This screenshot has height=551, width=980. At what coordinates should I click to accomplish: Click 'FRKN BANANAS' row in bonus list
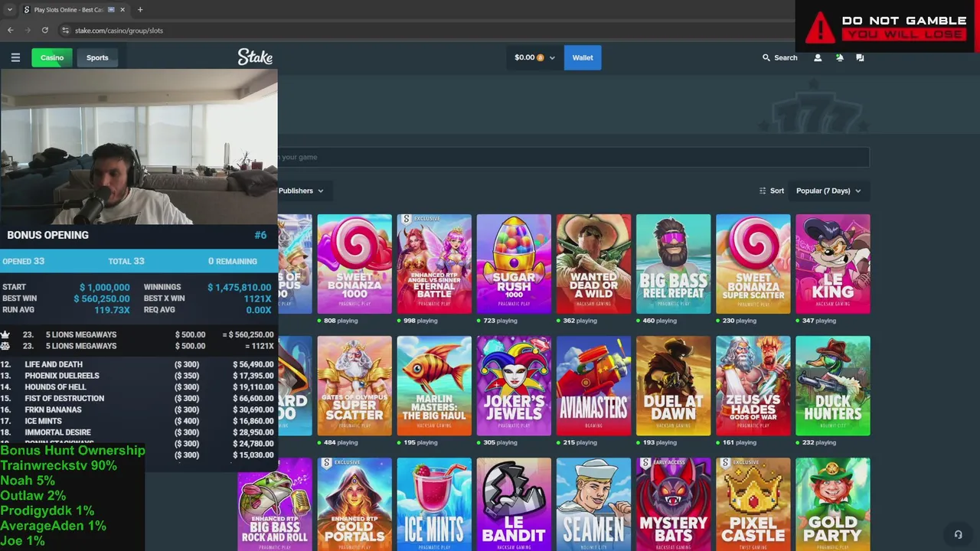(x=138, y=409)
